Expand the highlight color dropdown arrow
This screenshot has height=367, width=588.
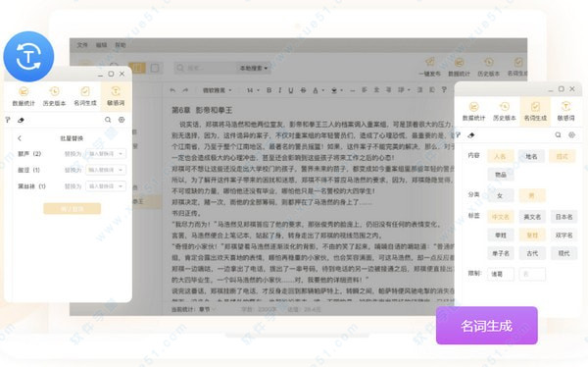tap(341, 90)
